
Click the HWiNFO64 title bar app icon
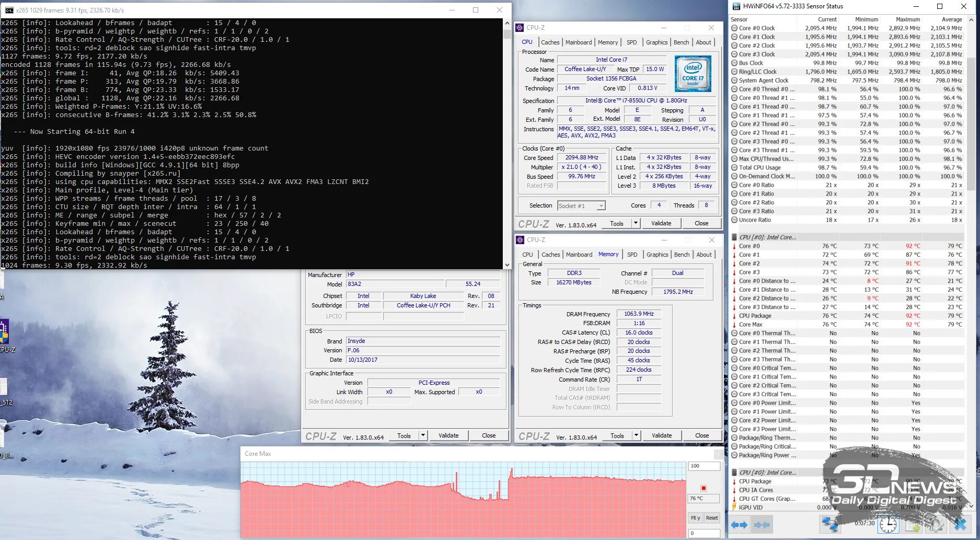(736, 6)
